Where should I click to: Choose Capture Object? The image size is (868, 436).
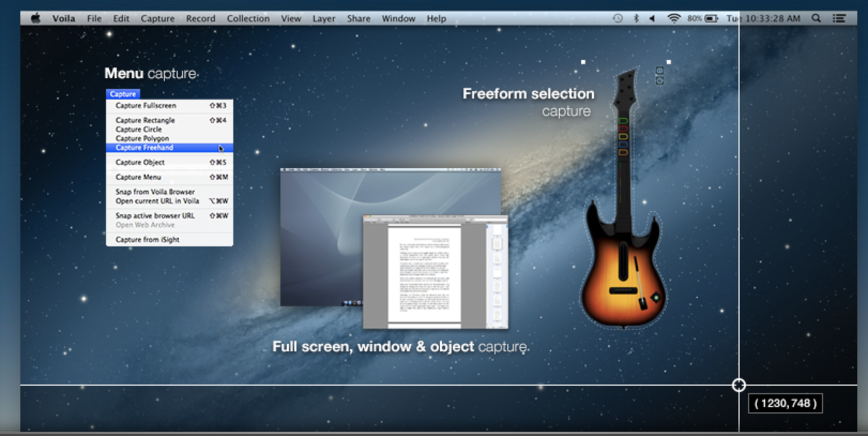click(x=170, y=162)
